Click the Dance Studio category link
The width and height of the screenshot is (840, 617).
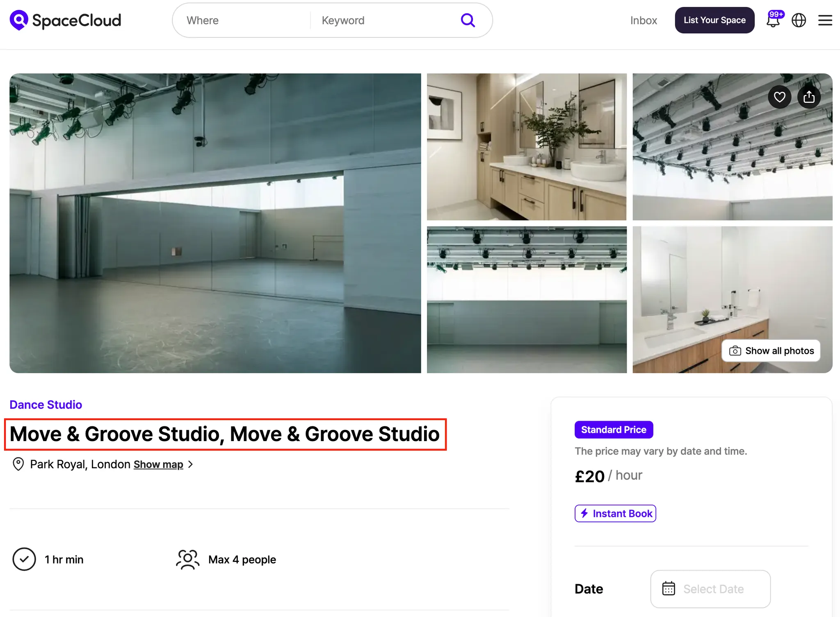pyautogui.click(x=46, y=405)
